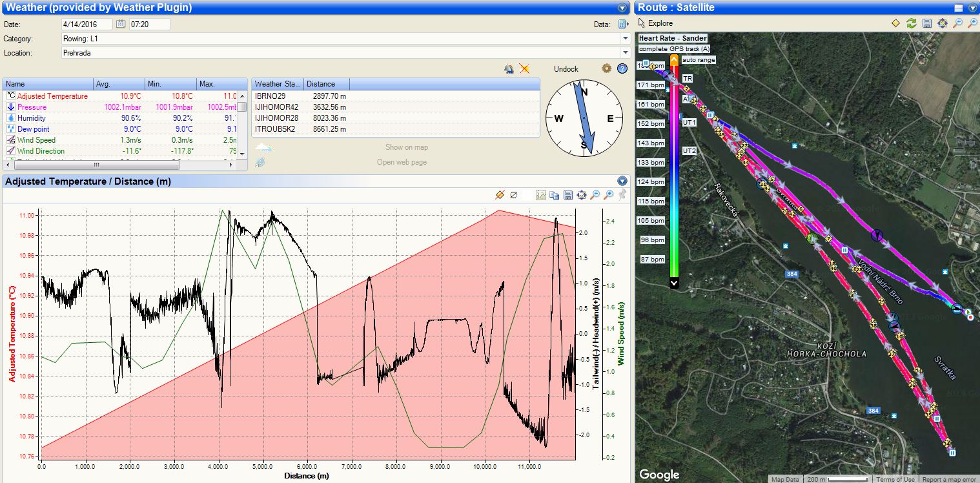The width and height of the screenshot is (980, 483).
Task: Select the Humidity row
Action: point(120,118)
